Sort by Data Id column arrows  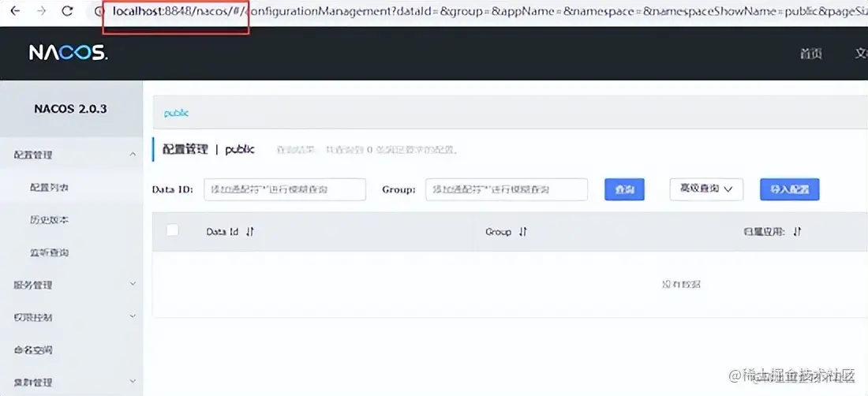[x=249, y=232]
